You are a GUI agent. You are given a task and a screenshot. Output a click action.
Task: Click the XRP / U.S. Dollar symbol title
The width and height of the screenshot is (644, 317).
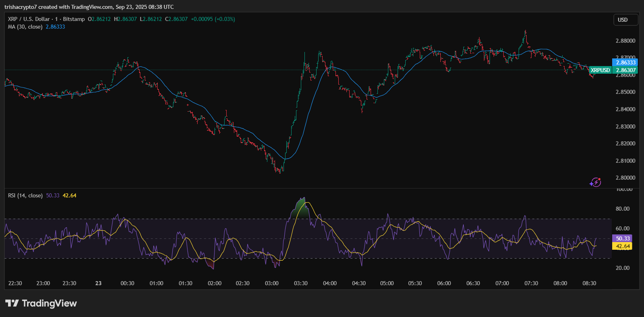29,19
